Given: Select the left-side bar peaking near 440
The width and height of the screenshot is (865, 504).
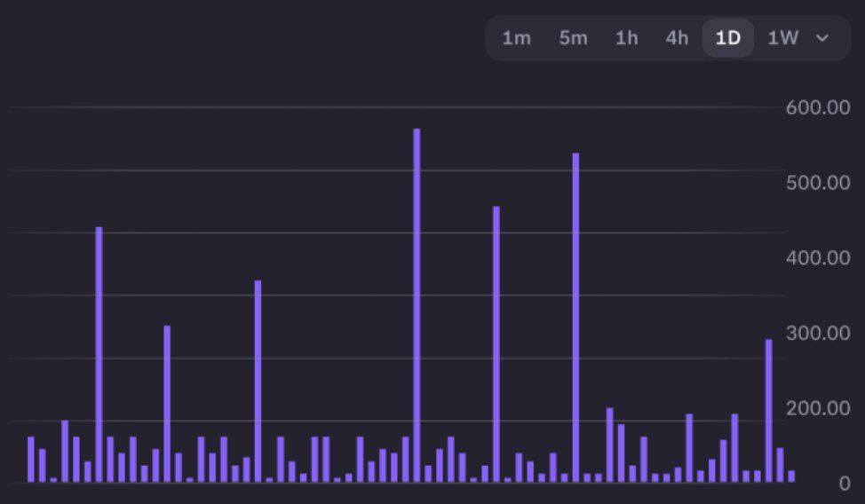Looking at the screenshot, I should [x=99, y=355].
